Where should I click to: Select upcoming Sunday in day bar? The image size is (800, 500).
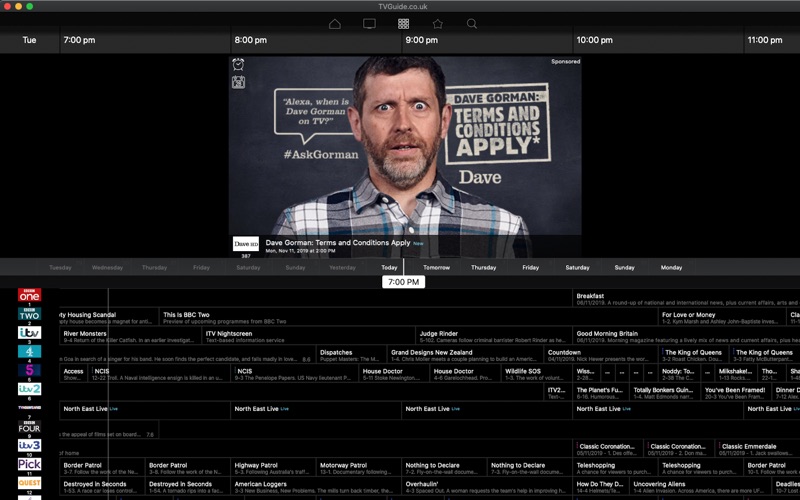click(624, 267)
